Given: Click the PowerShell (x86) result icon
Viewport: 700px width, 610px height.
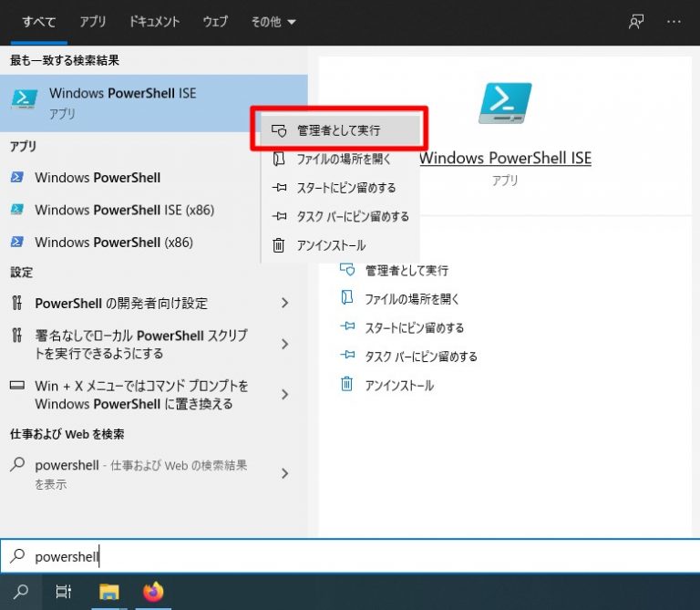Looking at the screenshot, I should coord(17,242).
